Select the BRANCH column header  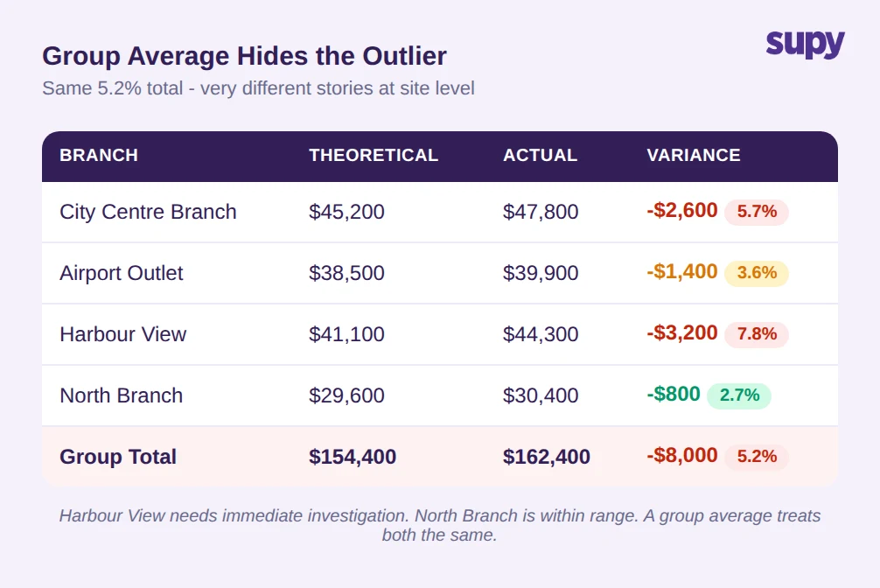99,155
